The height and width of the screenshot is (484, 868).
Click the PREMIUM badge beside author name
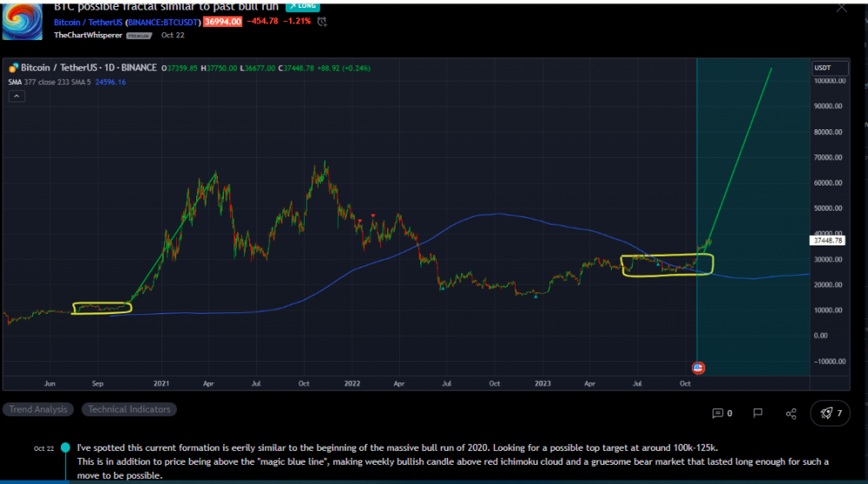(137, 36)
